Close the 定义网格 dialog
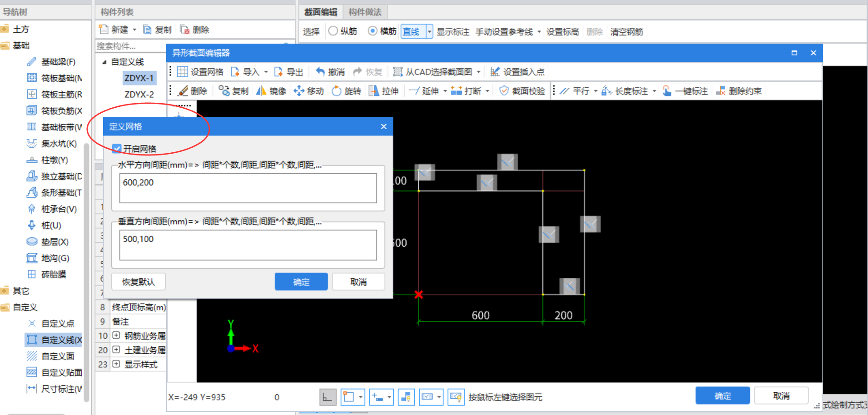The width and height of the screenshot is (868, 415). click(384, 126)
